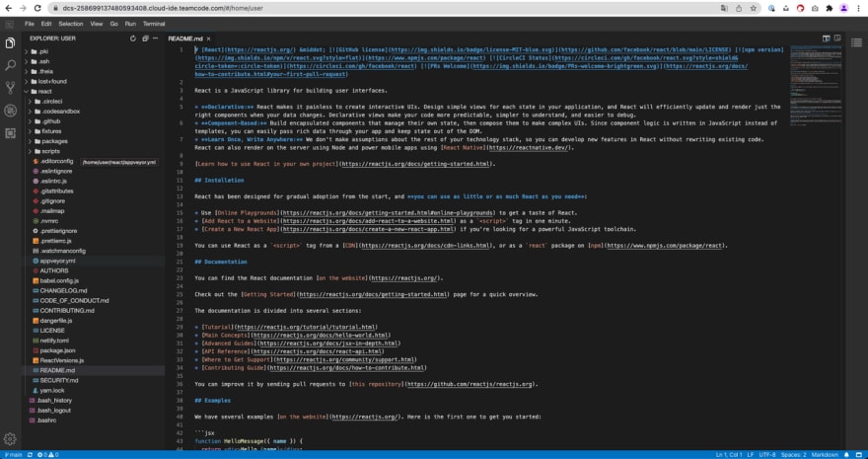Open the Debug view icon
Screen dimensions: 868x459
click(x=10, y=111)
